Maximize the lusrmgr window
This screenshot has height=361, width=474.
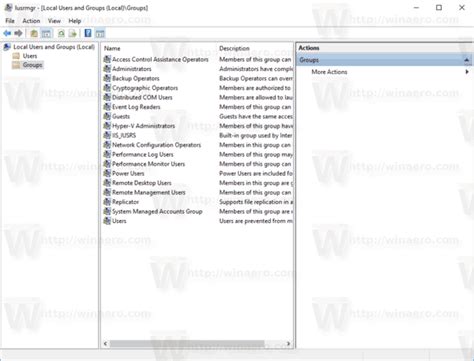439,7
